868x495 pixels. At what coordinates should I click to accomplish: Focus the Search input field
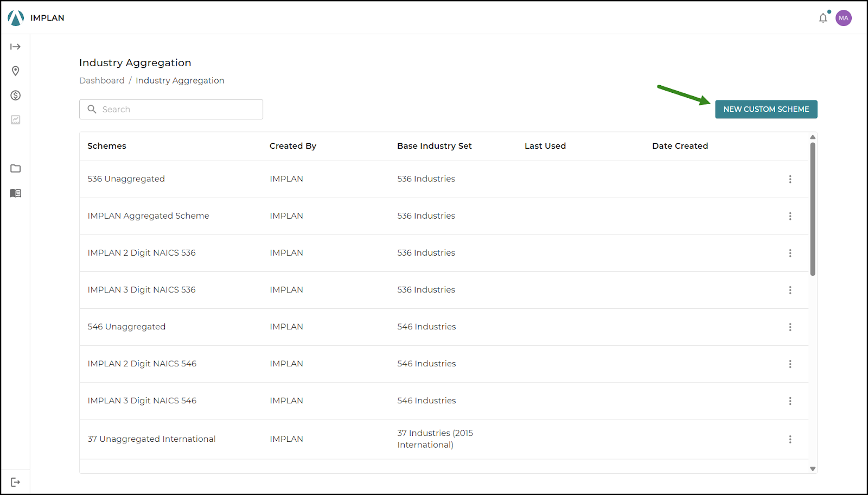click(x=171, y=109)
